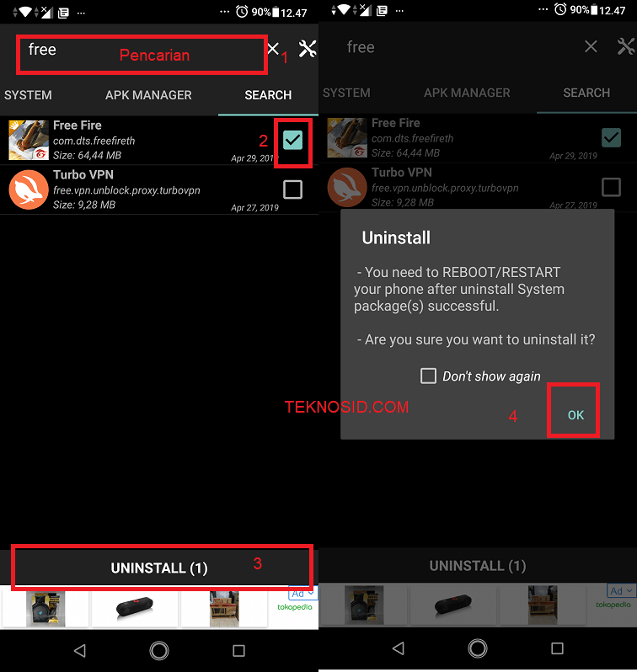Open the headset ad thumbnail in right screen

coord(364,605)
